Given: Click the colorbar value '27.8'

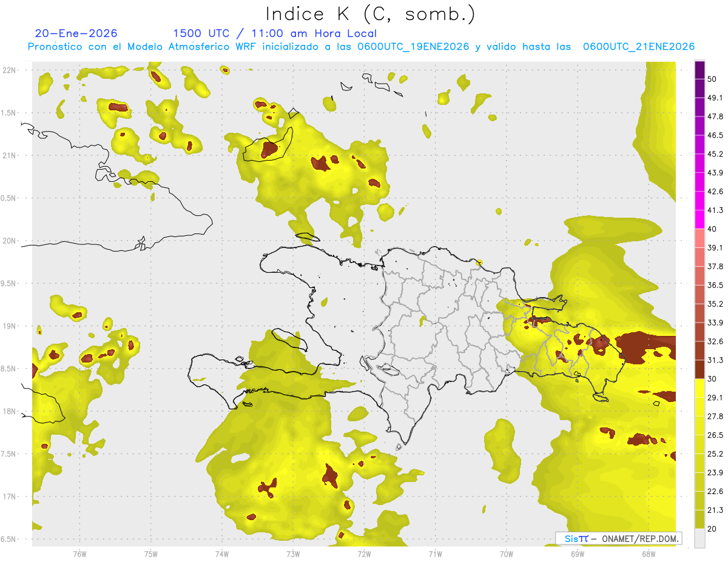Looking at the screenshot, I should click(715, 416).
